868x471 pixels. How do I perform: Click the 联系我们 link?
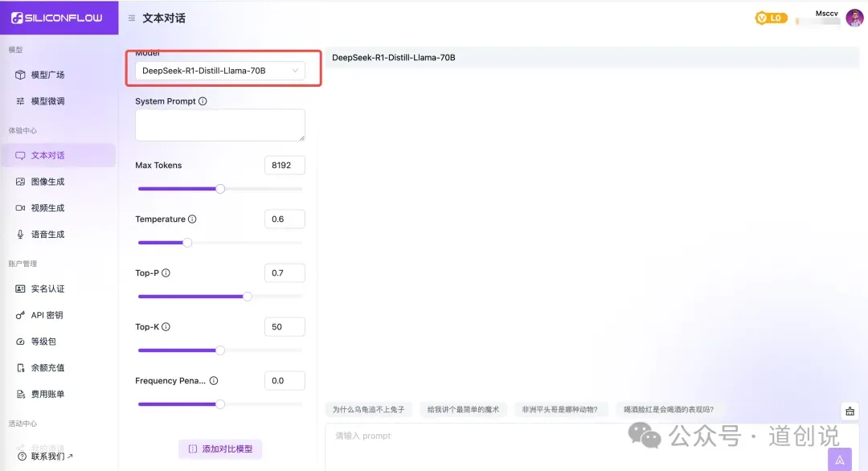[x=51, y=457]
